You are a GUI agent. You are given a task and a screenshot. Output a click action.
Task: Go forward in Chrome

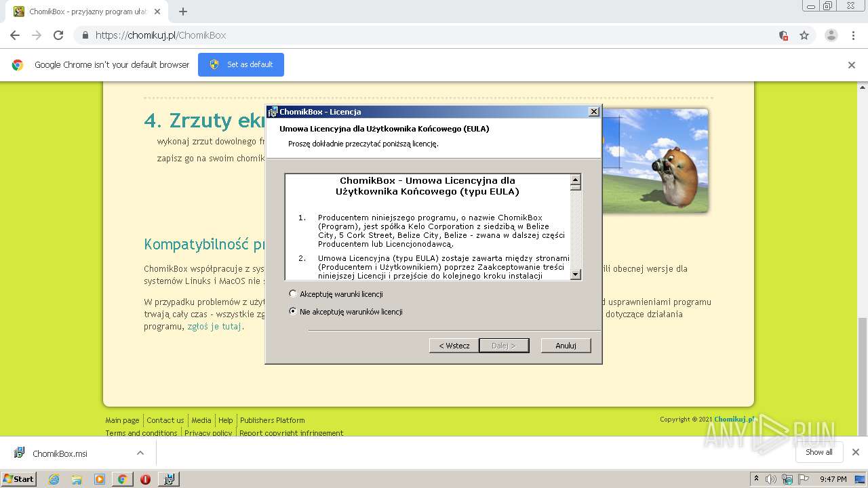click(37, 35)
